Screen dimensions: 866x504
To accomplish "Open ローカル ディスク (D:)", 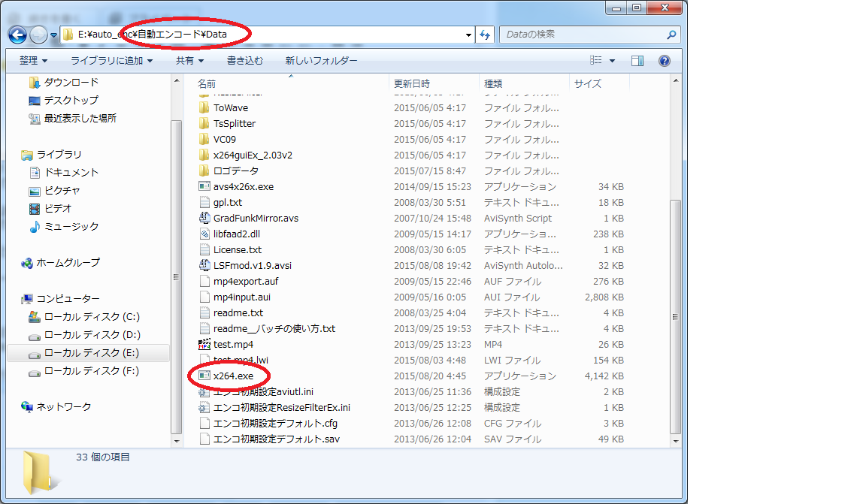I will (x=92, y=334).
